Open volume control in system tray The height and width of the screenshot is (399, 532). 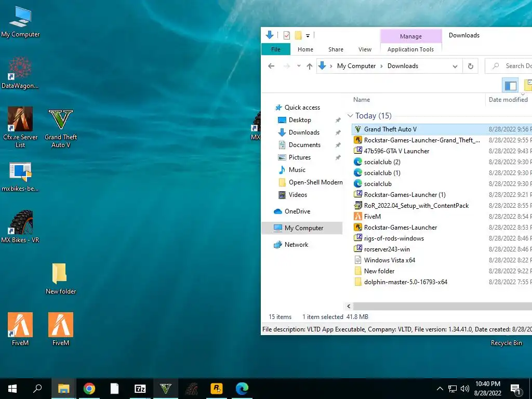coord(465,389)
